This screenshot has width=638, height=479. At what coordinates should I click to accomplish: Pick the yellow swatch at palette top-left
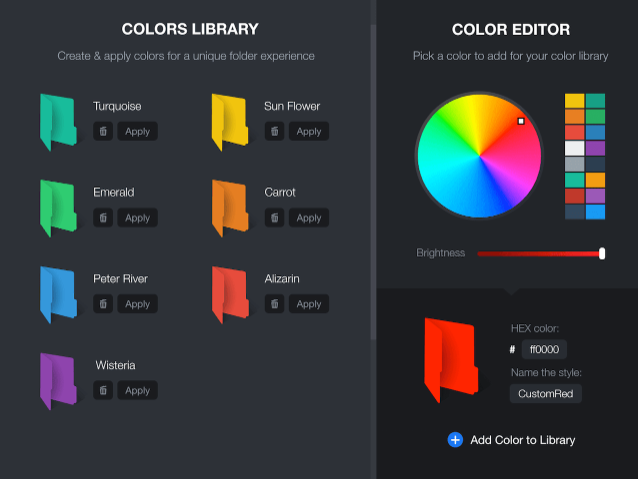pyautogui.click(x=574, y=100)
